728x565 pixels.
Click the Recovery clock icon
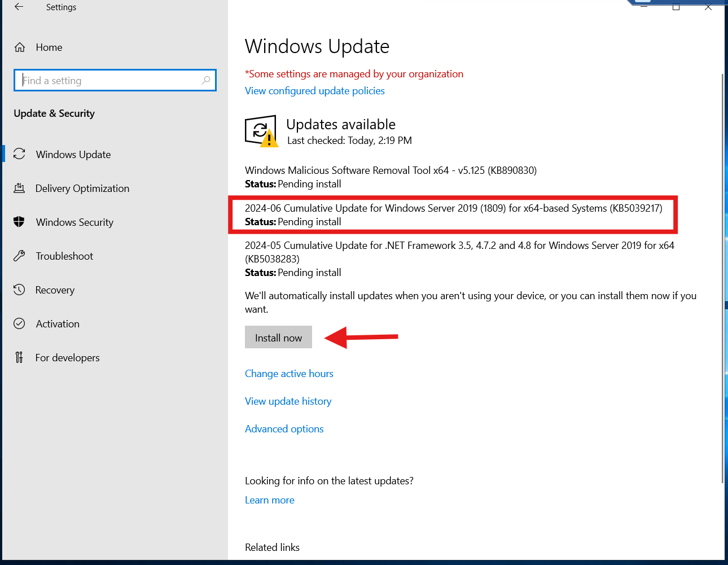(19, 290)
